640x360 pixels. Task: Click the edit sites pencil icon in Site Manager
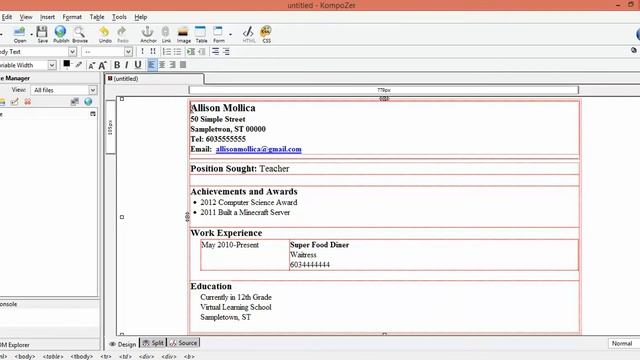(x=15, y=102)
